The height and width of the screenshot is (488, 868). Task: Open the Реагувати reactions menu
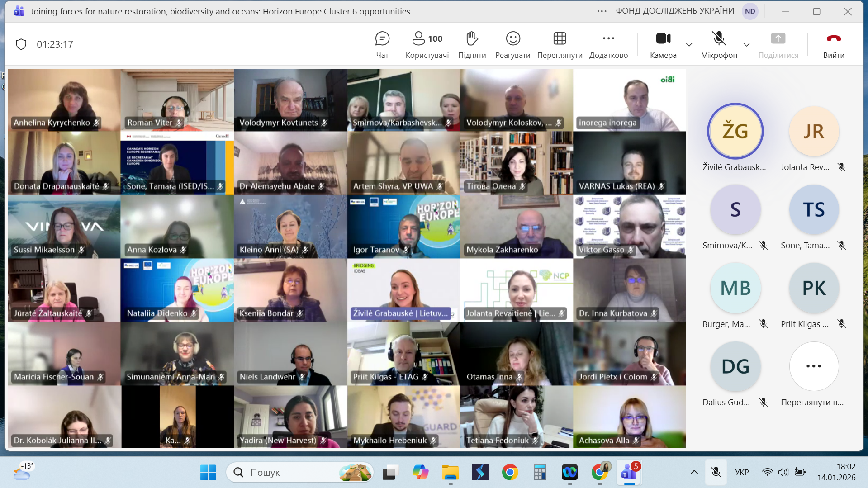tap(512, 44)
